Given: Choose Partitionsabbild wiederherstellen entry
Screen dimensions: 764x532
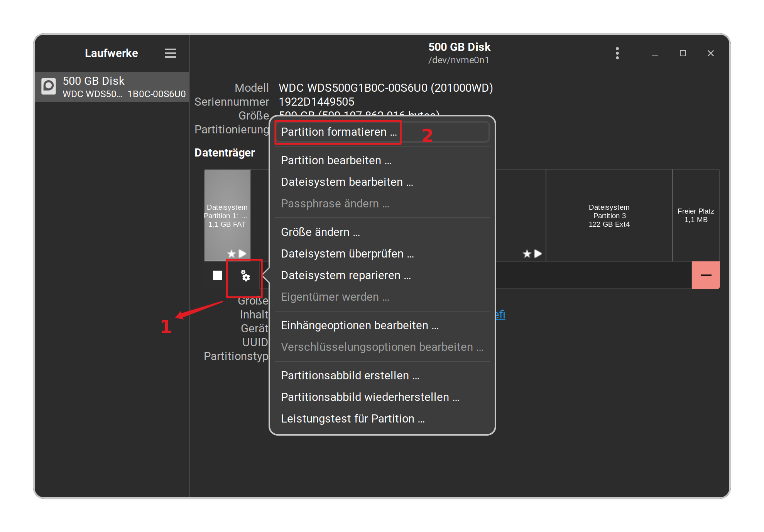Looking at the screenshot, I should pyautogui.click(x=370, y=397).
